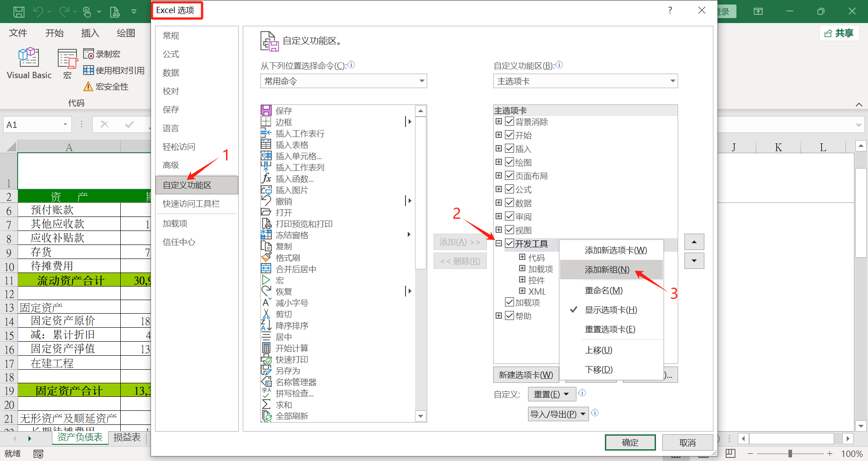Select 撤销 undo command icon in list
This screenshot has height=461, width=868.
tap(266, 201)
